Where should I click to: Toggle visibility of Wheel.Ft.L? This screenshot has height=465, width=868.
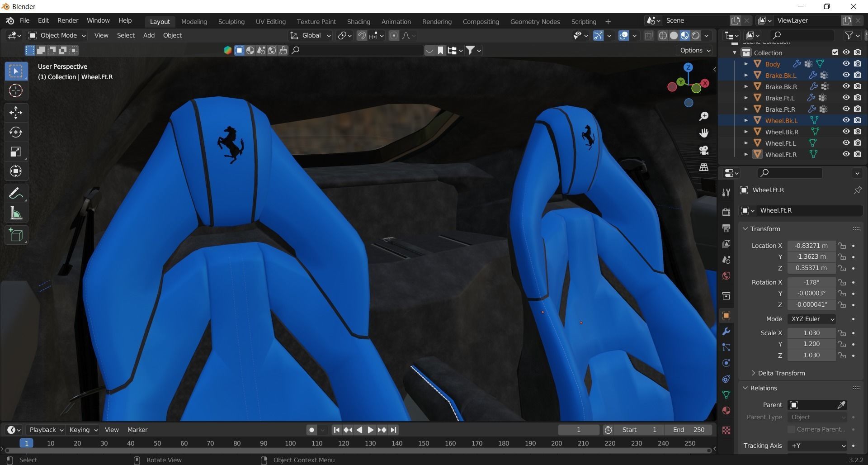point(846,143)
